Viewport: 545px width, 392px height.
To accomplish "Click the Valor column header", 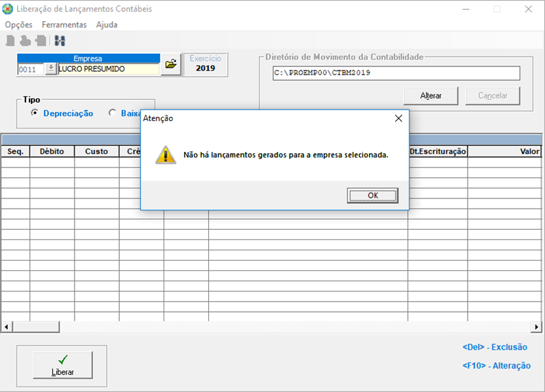I will coord(505,151).
